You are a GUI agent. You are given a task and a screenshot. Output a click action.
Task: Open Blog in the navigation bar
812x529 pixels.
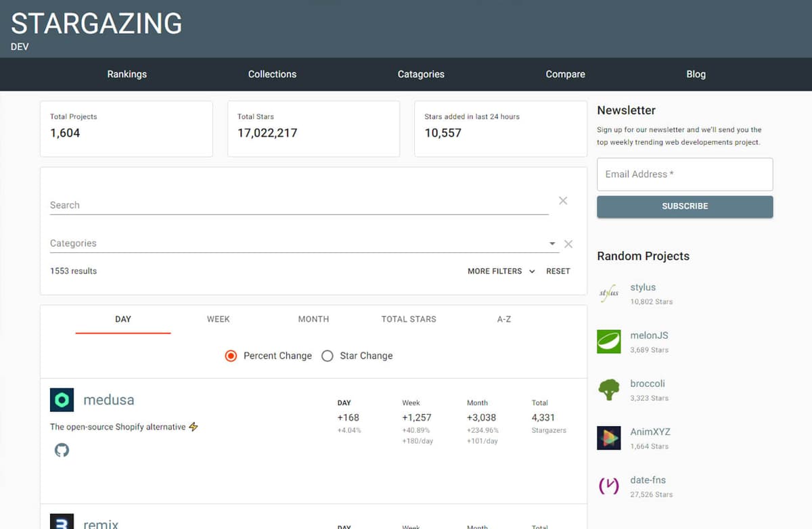tap(696, 74)
